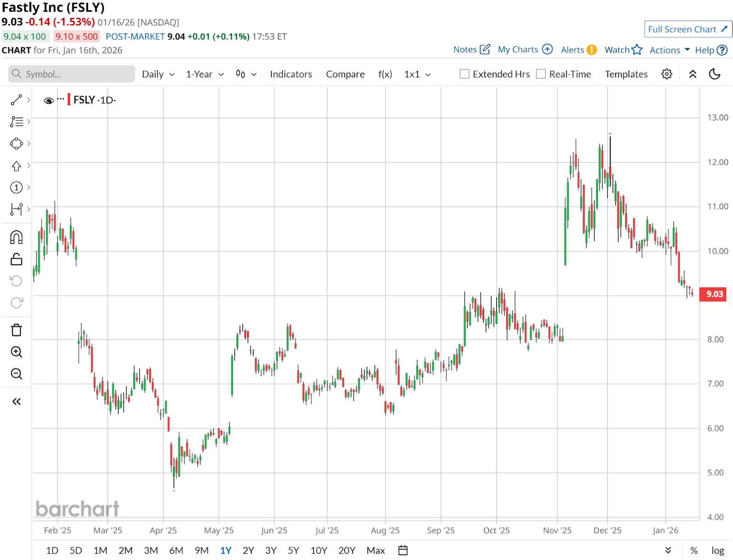The image size is (733, 560).
Task: Select the 5D time range
Action: [x=76, y=550]
